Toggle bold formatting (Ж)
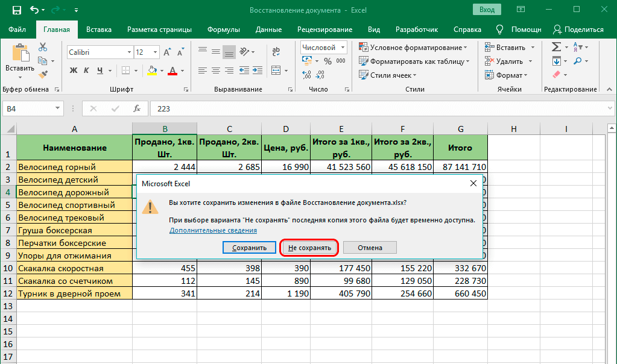617x364 pixels. [74, 71]
